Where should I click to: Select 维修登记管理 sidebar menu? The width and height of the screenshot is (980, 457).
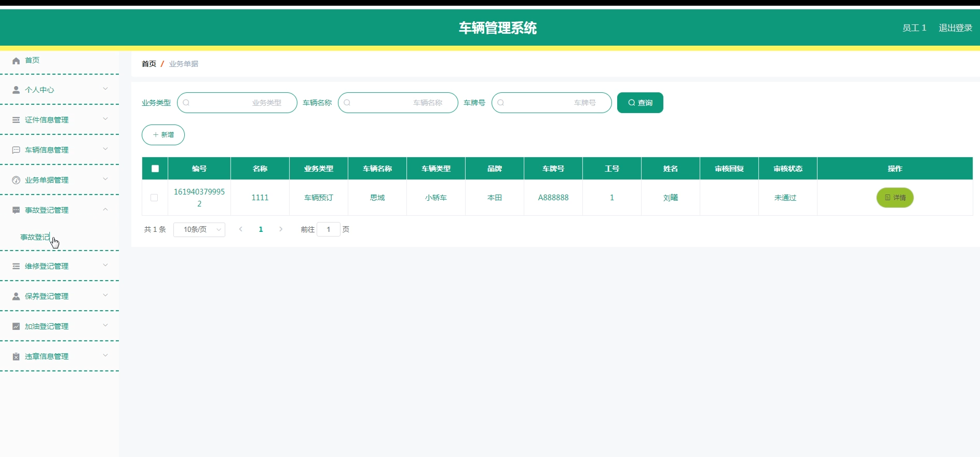59,266
